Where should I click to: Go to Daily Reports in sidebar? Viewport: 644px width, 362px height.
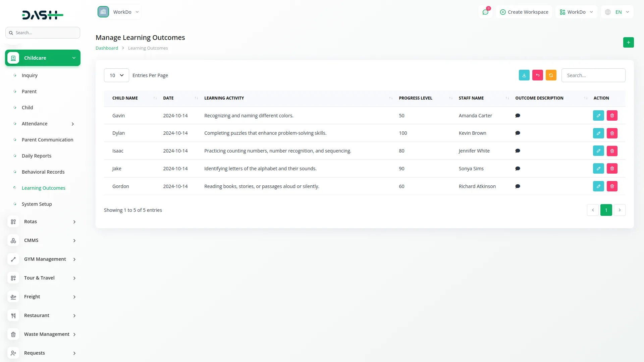click(37, 156)
